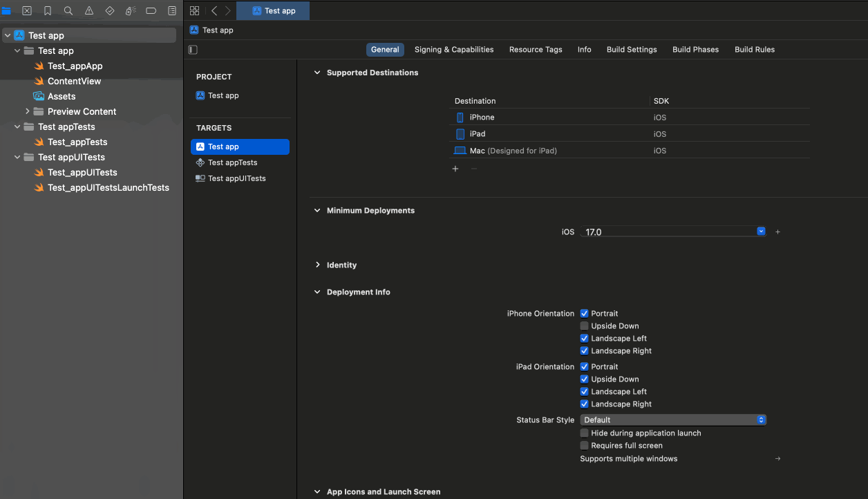Open the Source Control navigator icon
Image resolution: width=868 pixels, height=499 pixels.
(27, 11)
